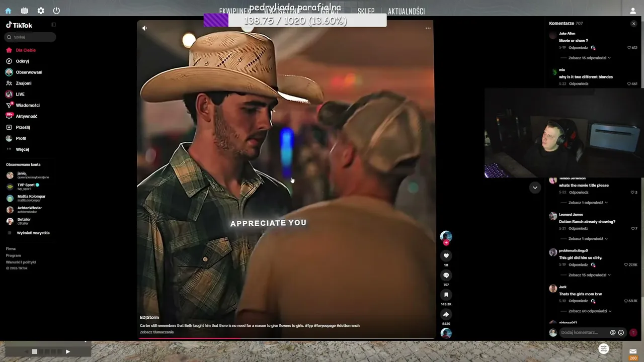Image resolution: width=644 pixels, height=362 pixels.
Task: Open launcher settings gear
Action: point(41,11)
